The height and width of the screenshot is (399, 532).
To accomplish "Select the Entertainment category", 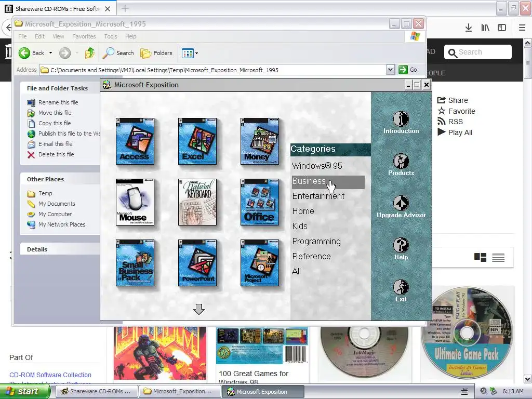I will click(x=318, y=196).
